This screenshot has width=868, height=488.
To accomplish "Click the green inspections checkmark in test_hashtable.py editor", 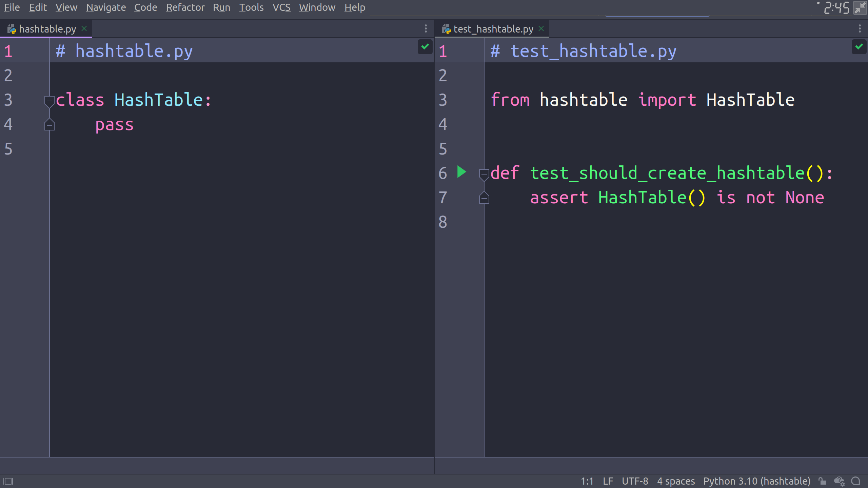I will coord(859,47).
